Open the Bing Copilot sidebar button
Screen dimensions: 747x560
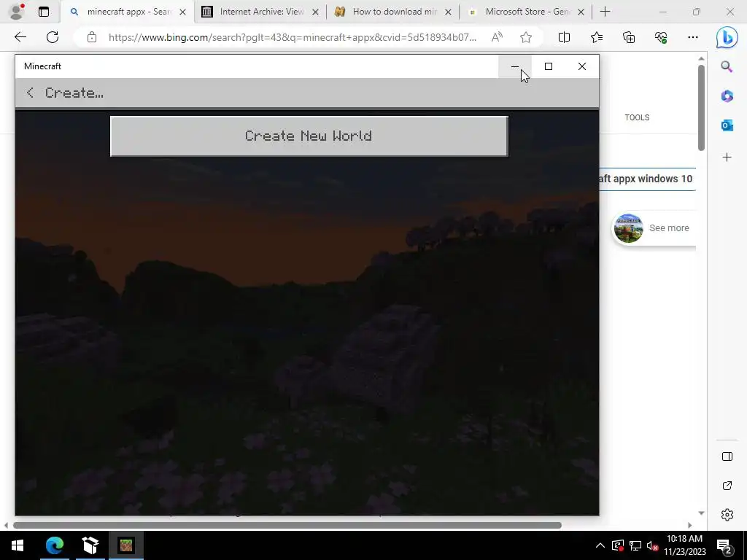pos(727,37)
